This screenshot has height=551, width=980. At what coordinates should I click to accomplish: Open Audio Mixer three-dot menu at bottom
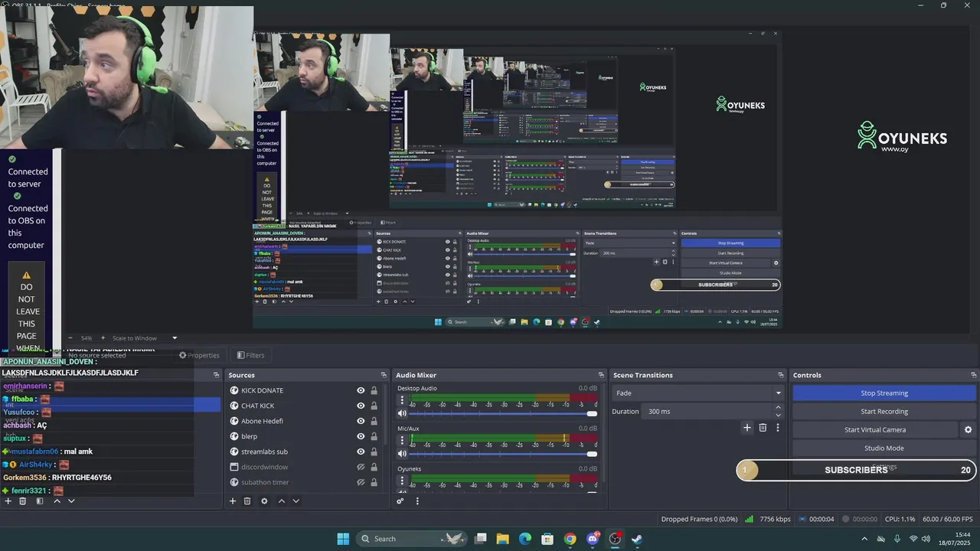coord(417,501)
